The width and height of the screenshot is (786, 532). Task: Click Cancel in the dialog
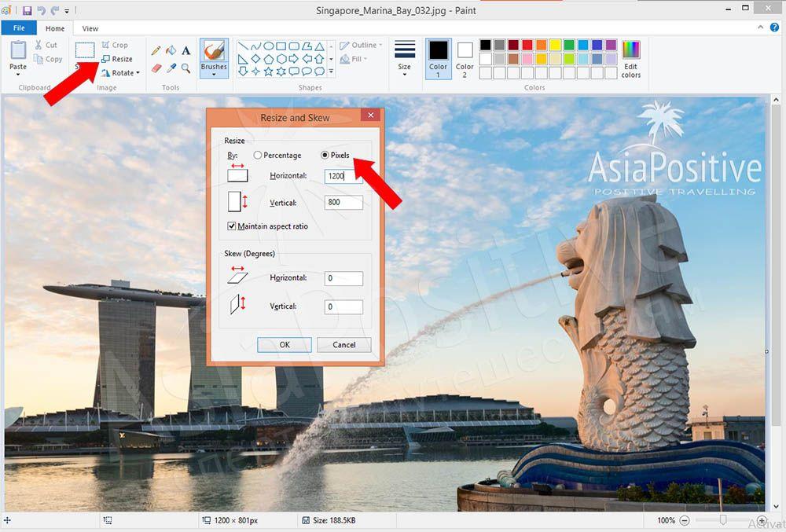coord(344,345)
